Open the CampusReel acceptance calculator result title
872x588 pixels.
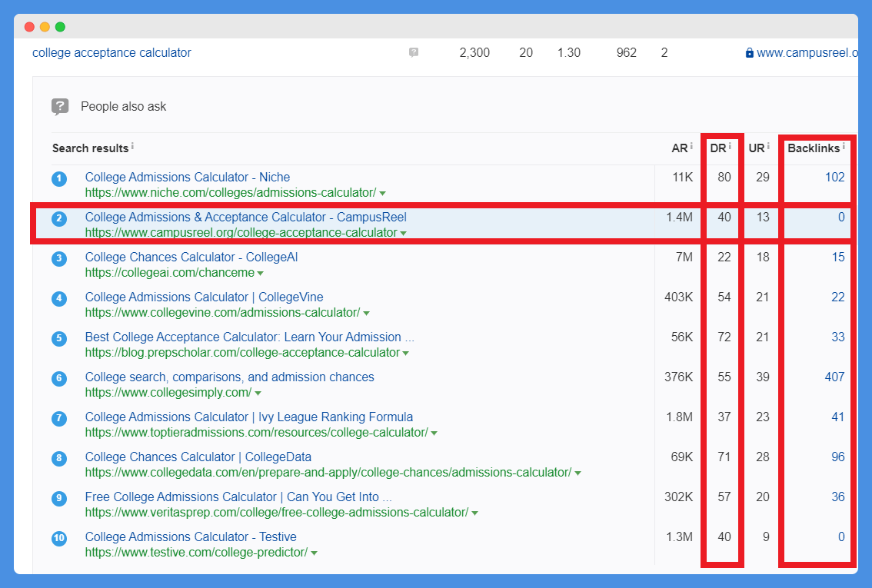[246, 218]
